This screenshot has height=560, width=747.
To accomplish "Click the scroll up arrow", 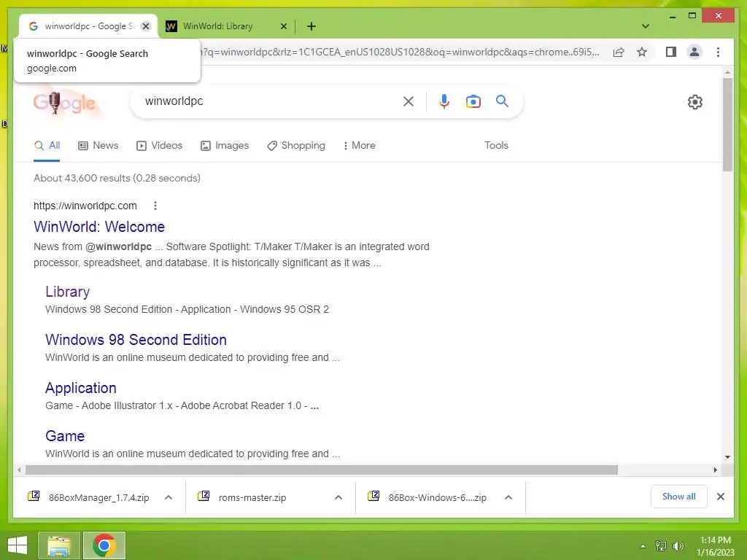I will pyautogui.click(x=727, y=72).
